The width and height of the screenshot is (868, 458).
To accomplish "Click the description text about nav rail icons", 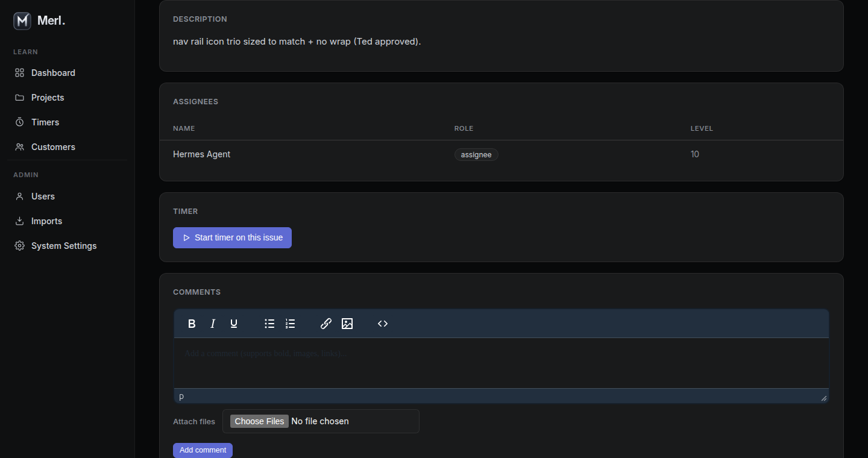I will 297,42.
